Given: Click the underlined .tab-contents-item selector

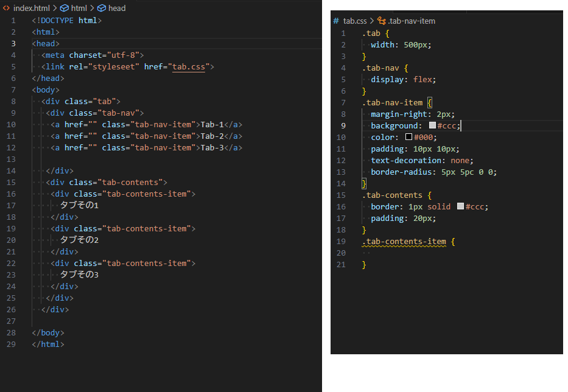Looking at the screenshot, I should tap(404, 241).
